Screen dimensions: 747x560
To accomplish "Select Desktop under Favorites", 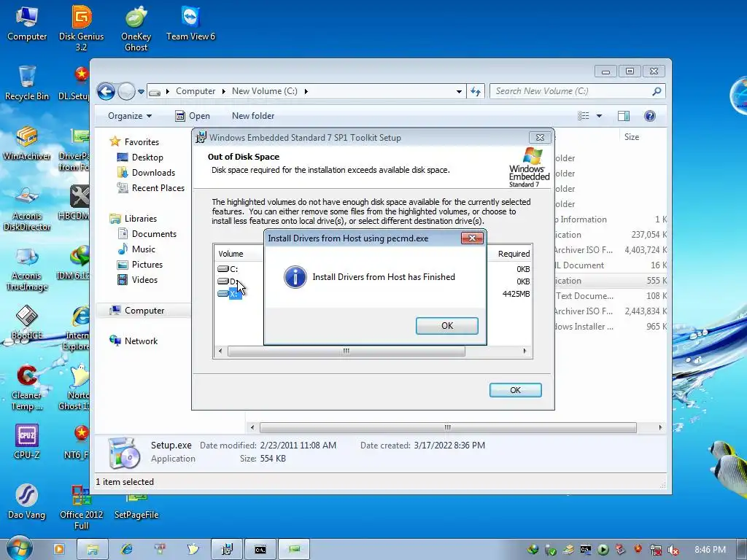I will (x=147, y=157).
